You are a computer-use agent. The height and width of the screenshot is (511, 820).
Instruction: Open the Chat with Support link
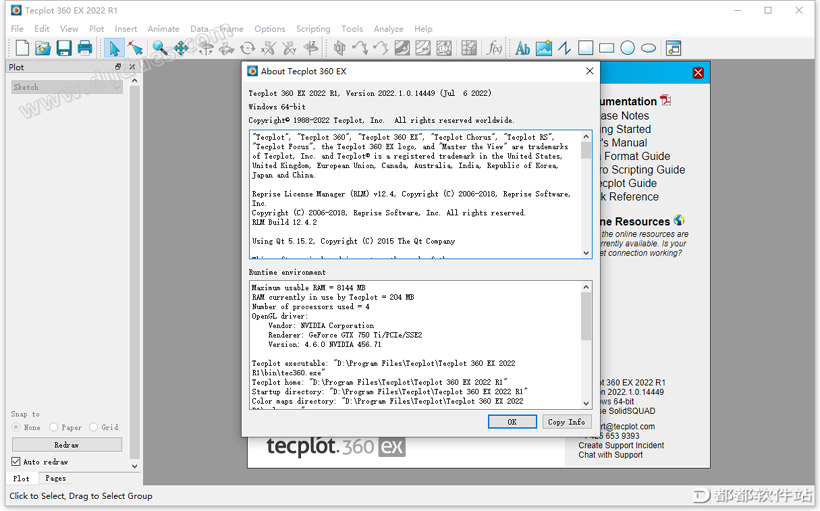[x=610, y=455]
